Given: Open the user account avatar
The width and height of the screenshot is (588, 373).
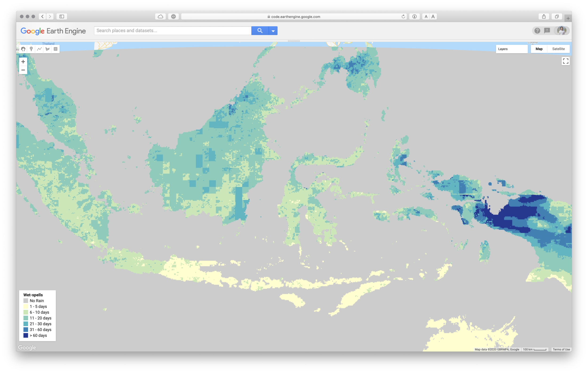Looking at the screenshot, I should coord(562,31).
